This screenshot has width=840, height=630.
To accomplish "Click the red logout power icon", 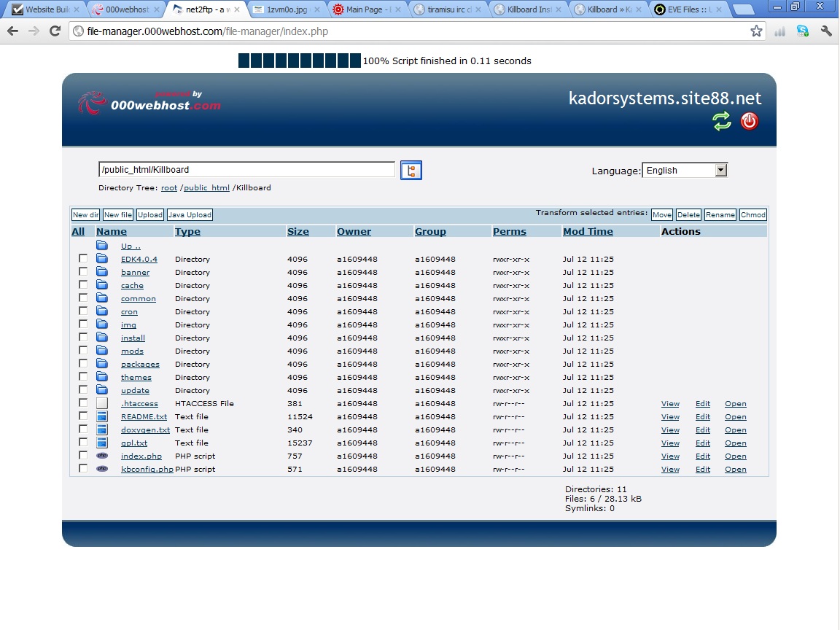I will (x=749, y=121).
